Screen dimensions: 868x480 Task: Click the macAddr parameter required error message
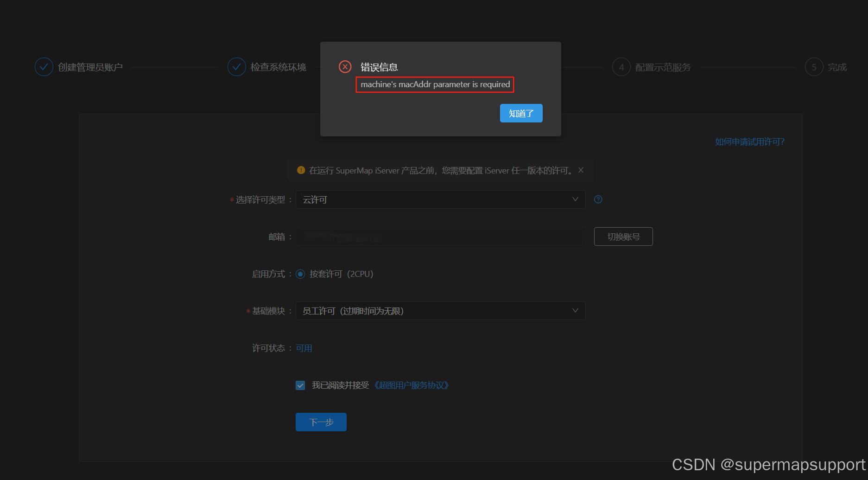pyautogui.click(x=435, y=84)
